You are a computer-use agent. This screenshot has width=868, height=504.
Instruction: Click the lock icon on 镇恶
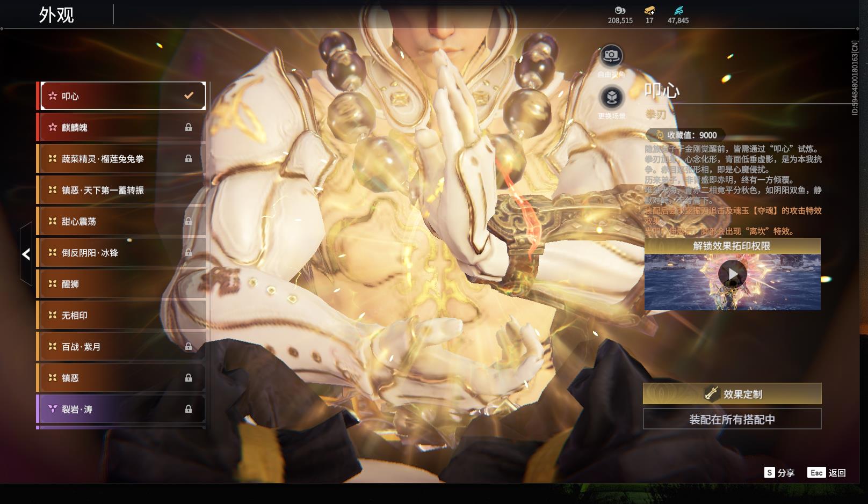[x=189, y=378]
